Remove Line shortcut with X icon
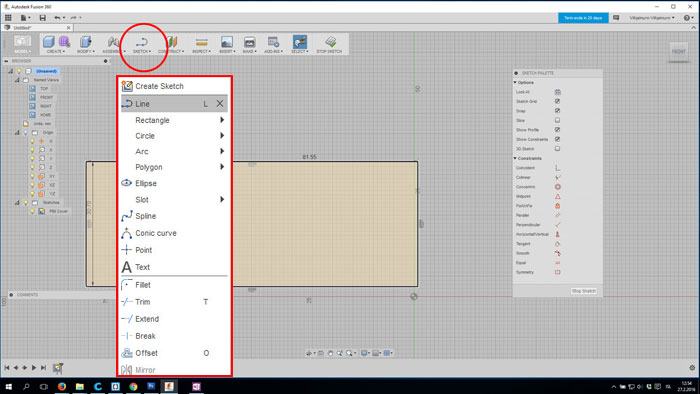The height and width of the screenshot is (394, 700). 220,104
